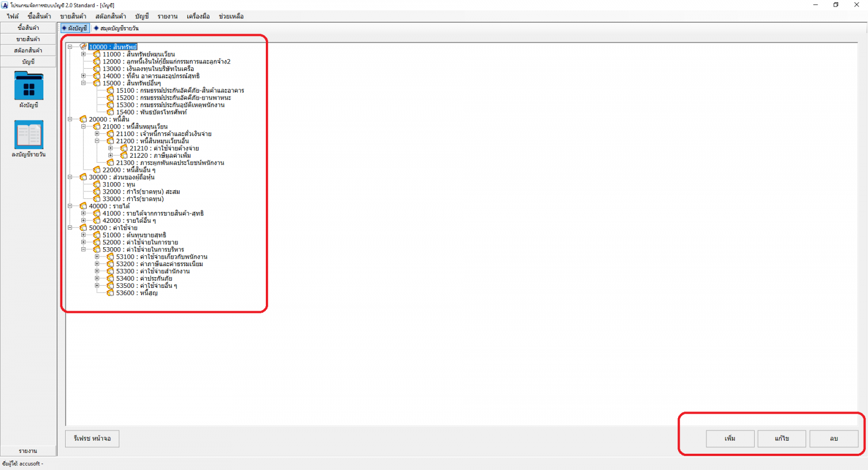Open the ผังบัญชี blue folder icon in sidebar
Screen dimensions: 868x470
[x=29, y=86]
